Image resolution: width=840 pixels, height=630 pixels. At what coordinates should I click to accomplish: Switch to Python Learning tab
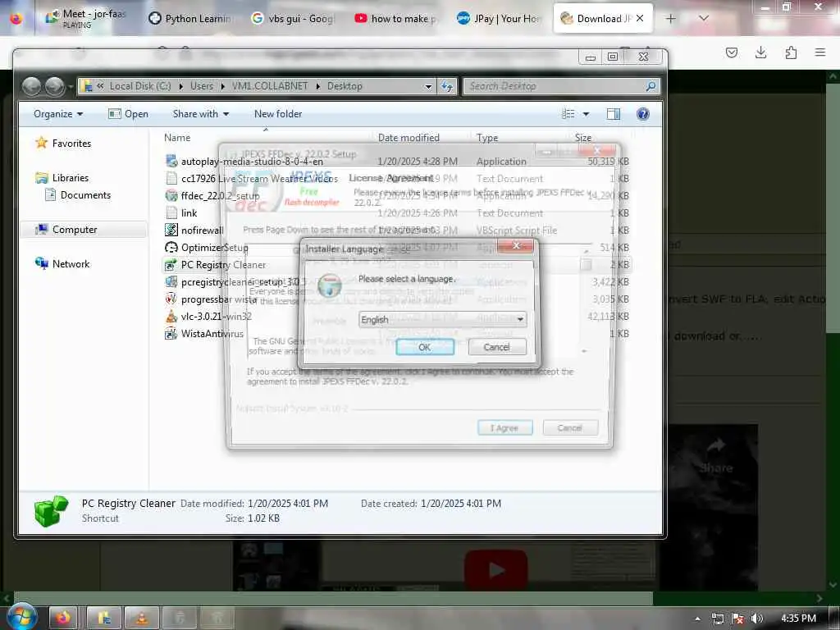pyautogui.click(x=190, y=18)
